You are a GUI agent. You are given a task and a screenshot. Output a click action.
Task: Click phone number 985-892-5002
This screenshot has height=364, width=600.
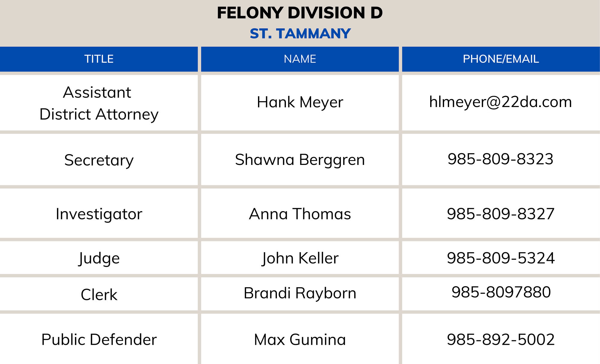(500, 339)
